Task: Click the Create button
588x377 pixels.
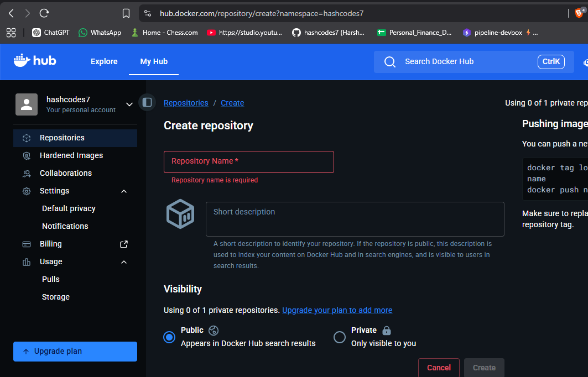Action: point(484,368)
